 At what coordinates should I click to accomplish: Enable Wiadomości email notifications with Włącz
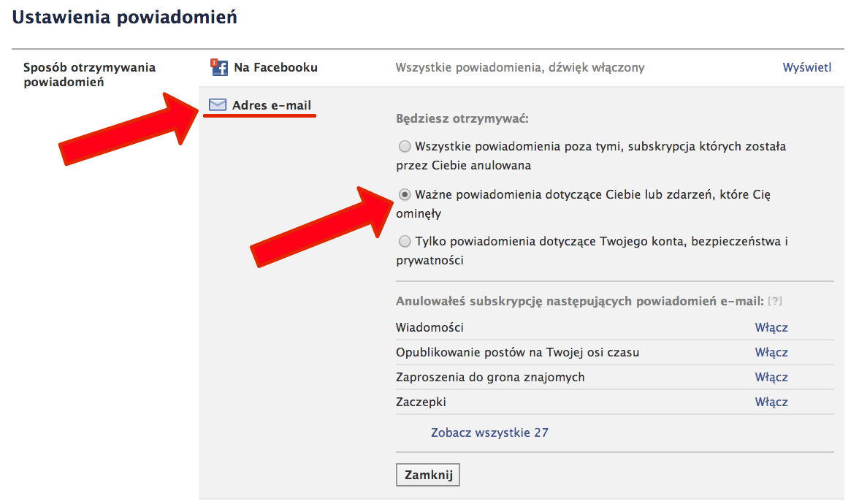click(771, 327)
